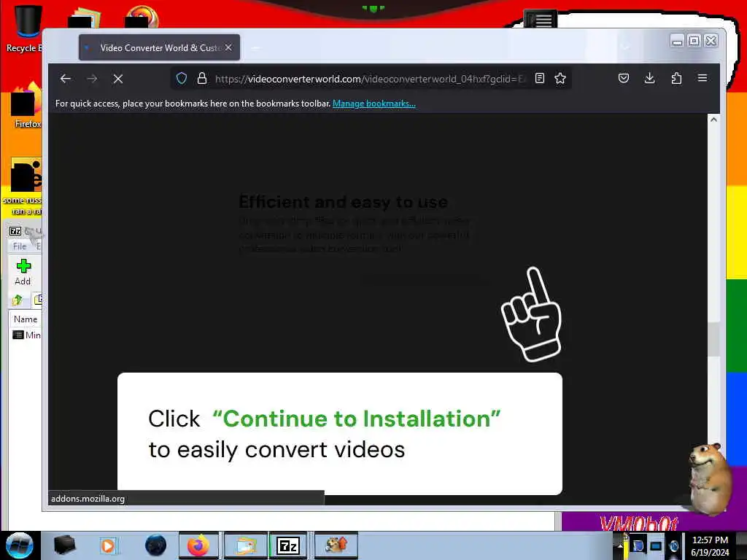Open the File menu in 7-Zip
747x560 pixels.
[x=20, y=246]
